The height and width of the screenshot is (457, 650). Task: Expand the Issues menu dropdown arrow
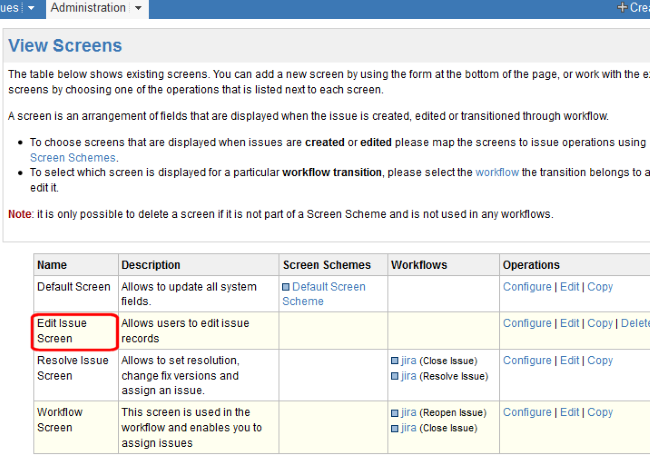coord(31,8)
